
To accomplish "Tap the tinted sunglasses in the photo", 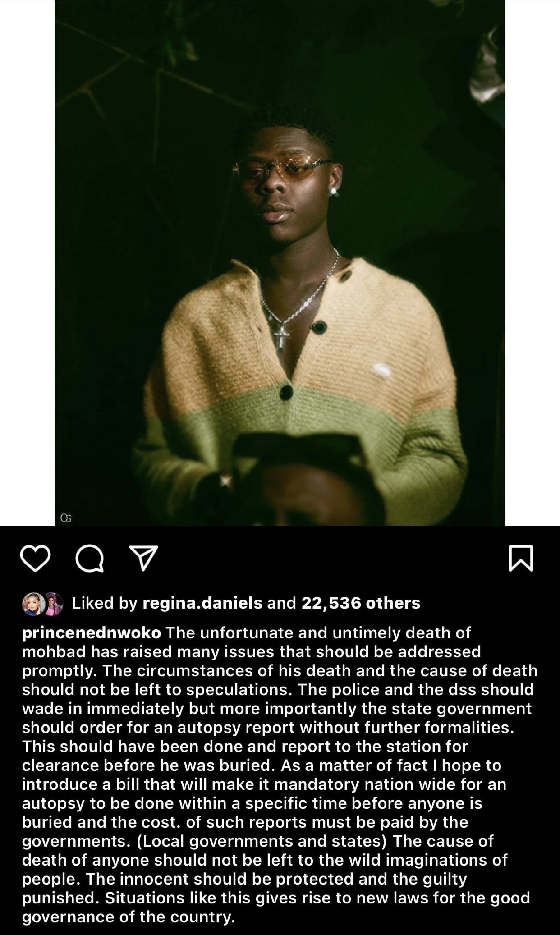I will click(x=284, y=170).
